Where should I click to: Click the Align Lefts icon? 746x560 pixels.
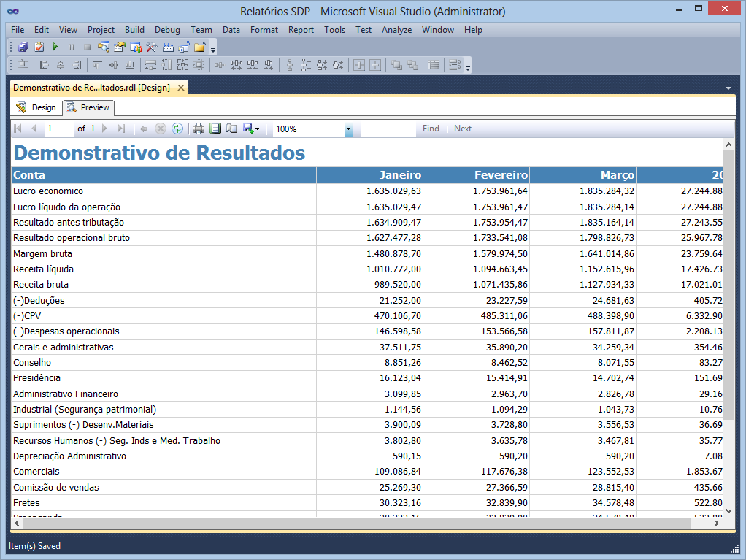[45, 65]
